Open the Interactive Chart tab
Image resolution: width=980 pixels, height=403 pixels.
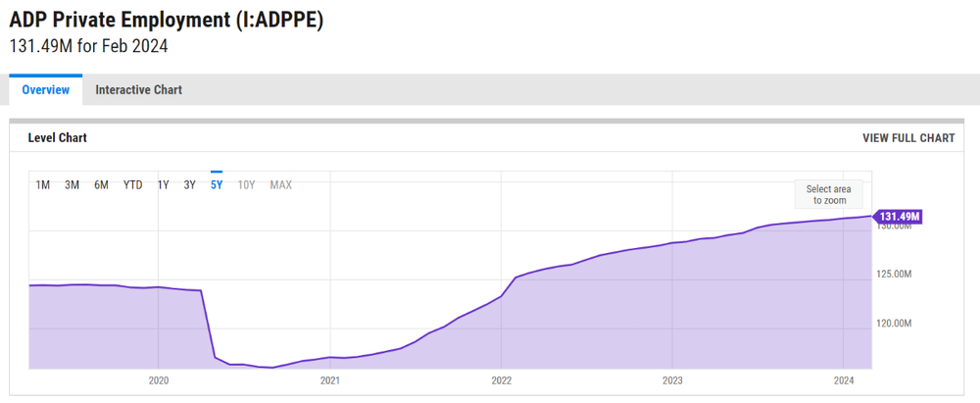click(x=138, y=90)
